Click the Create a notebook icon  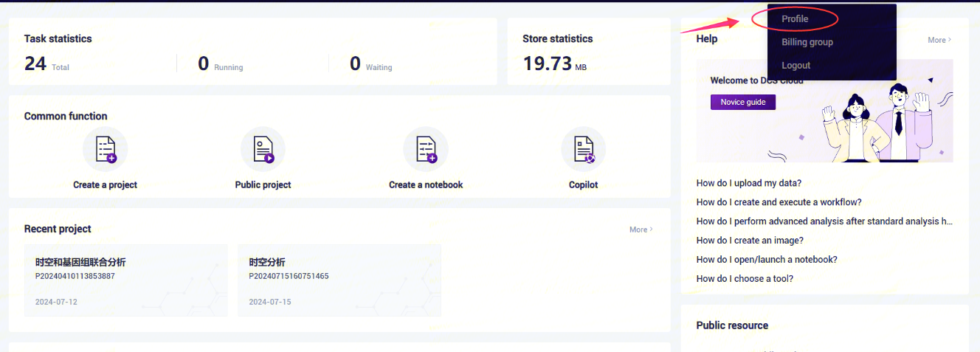[426, 149]
